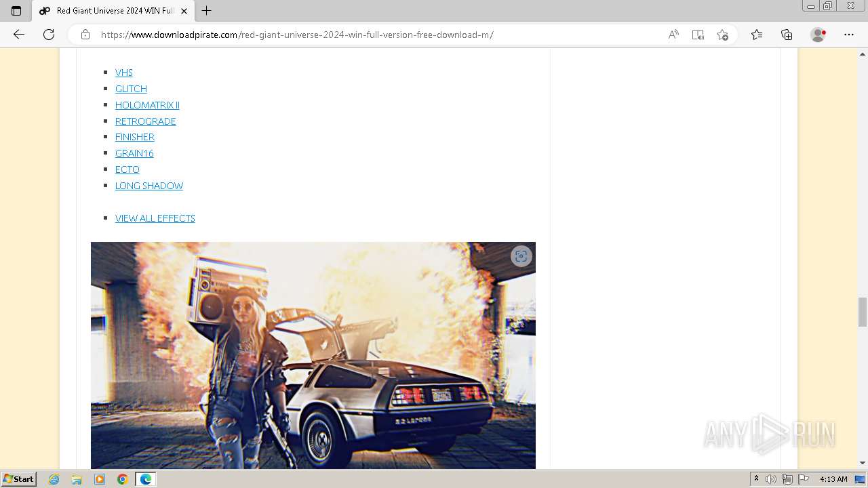Open a new browser tab
Image resolution: width=868 pixels, height=488 pixels.
[x=207, y=11]
